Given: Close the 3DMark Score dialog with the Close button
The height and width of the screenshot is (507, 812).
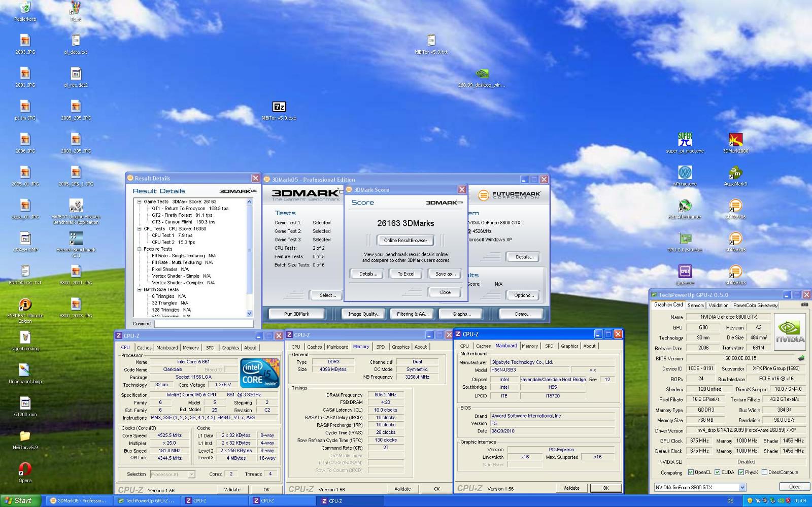Looking at the screenshot, I should [445, 292].
